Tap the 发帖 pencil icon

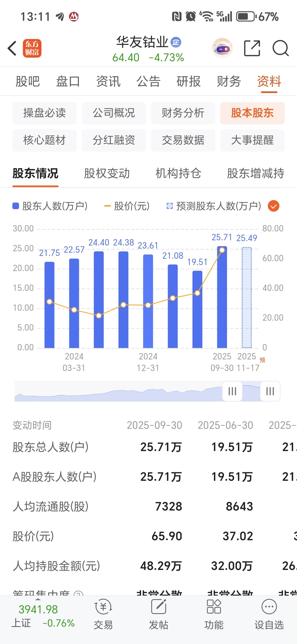[159, 607]
